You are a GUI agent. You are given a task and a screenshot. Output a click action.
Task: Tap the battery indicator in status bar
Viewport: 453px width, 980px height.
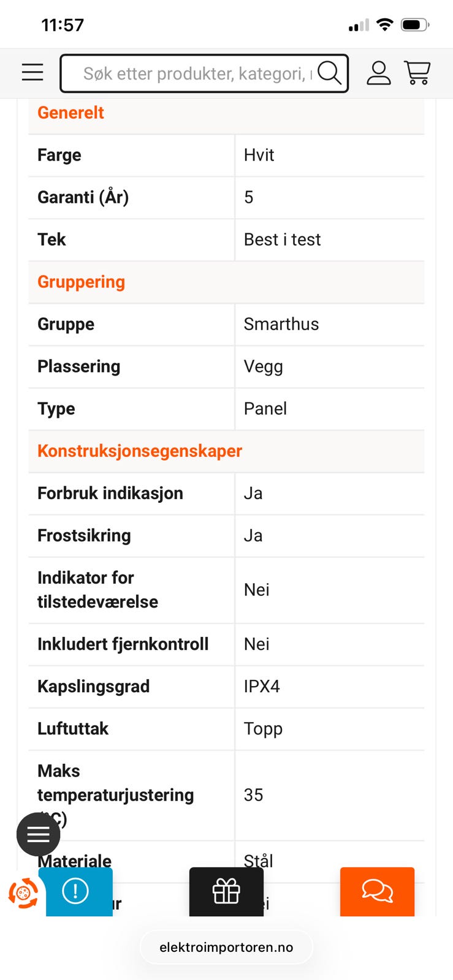pos(414,25)
